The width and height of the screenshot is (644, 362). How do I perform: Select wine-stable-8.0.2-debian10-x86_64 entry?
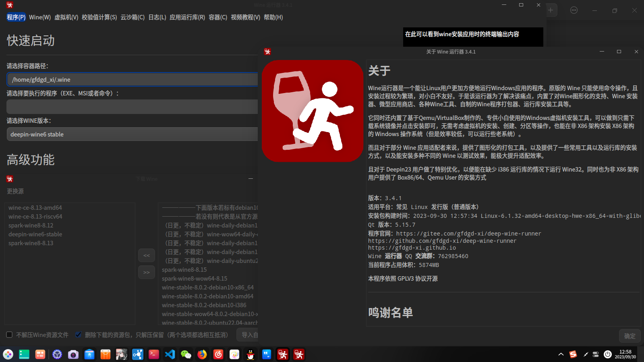pos(209,288)
